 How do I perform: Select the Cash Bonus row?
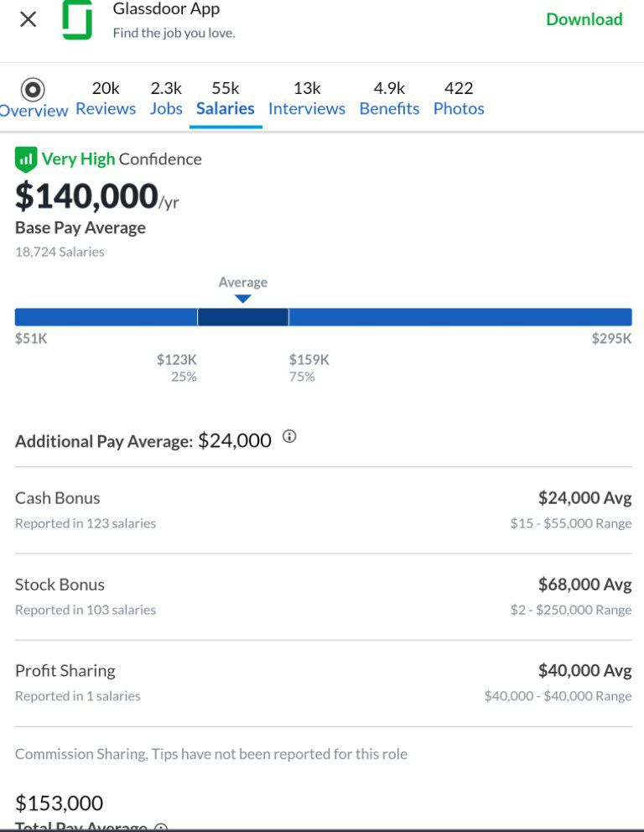click(323, 510)
